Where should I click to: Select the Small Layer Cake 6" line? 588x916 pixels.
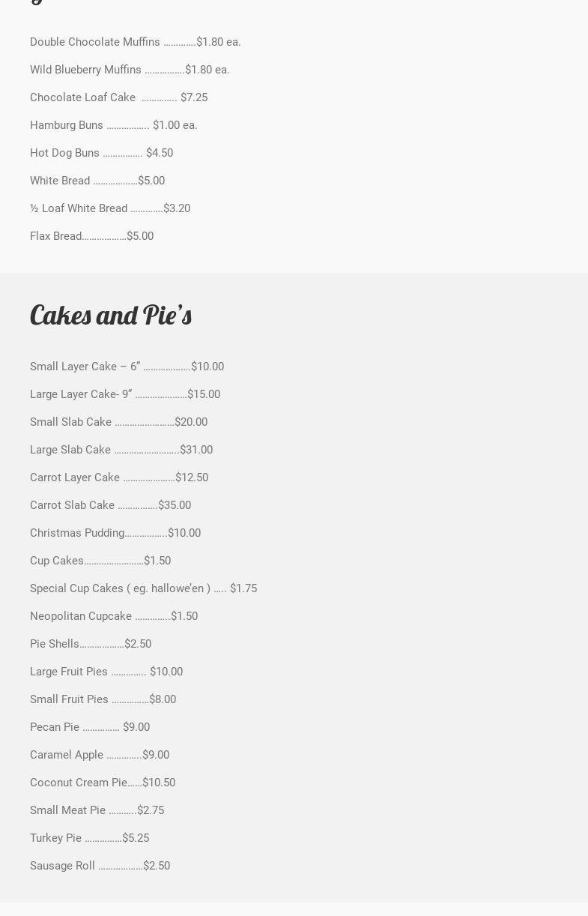point(127,367)
